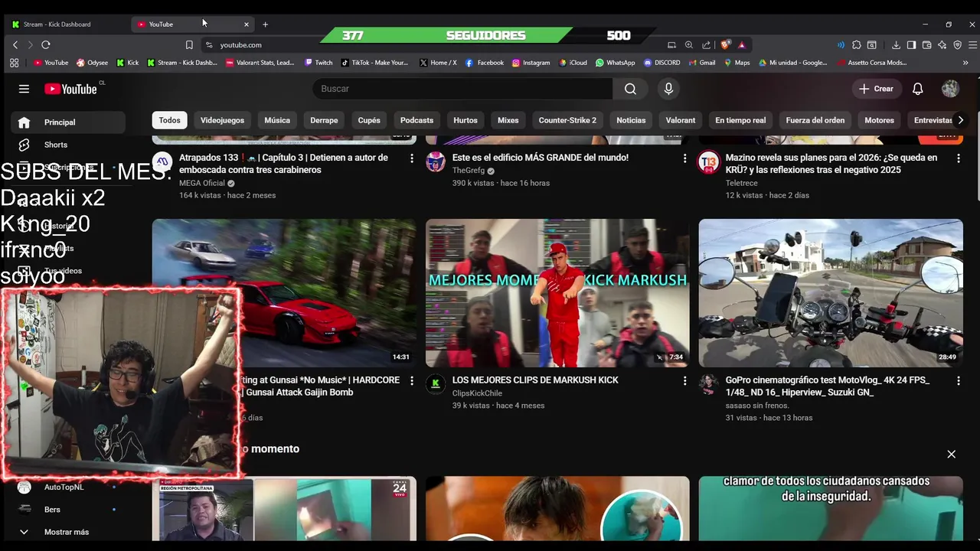Image resolution: width=980 pixels, height=551 pixels.
Task: Open options for edificio MÁS GRANDE video
Action: (684, 158)
